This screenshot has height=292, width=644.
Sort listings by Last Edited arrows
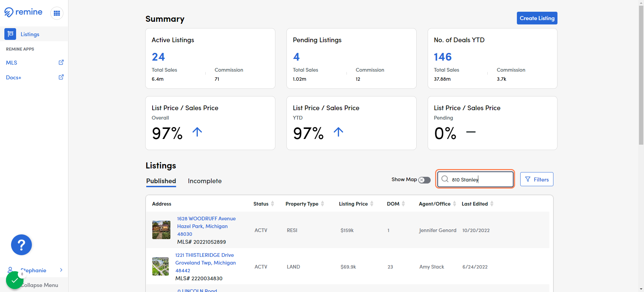tap(492, 204)
